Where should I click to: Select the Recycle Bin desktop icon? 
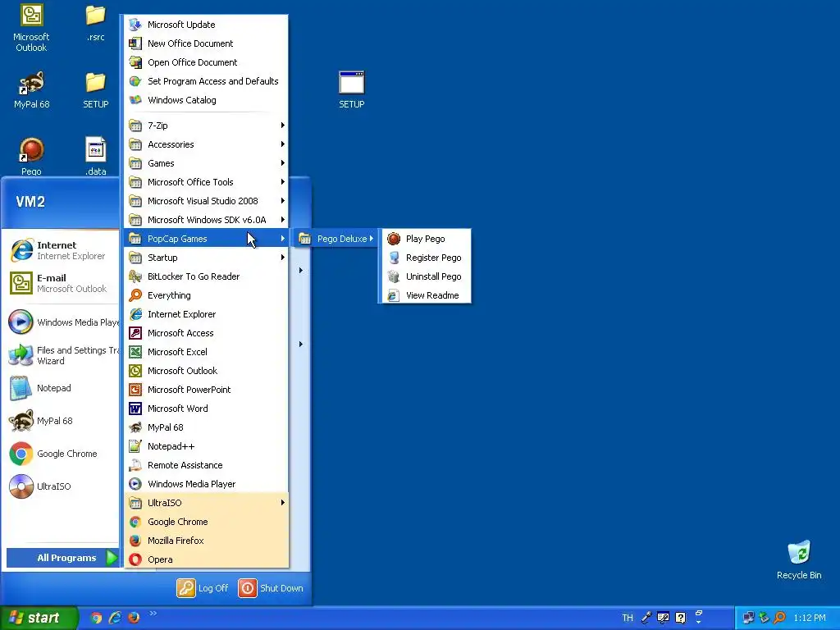point(799,559)
